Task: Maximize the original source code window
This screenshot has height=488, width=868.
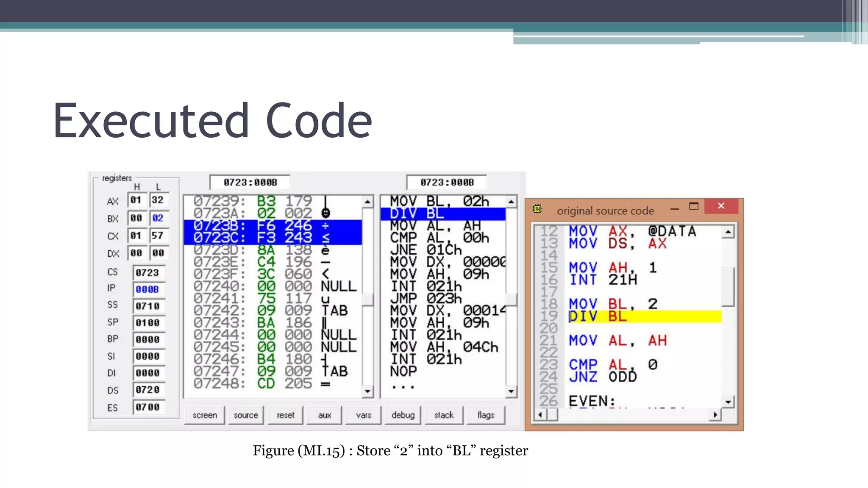Action: pos(694,207)
